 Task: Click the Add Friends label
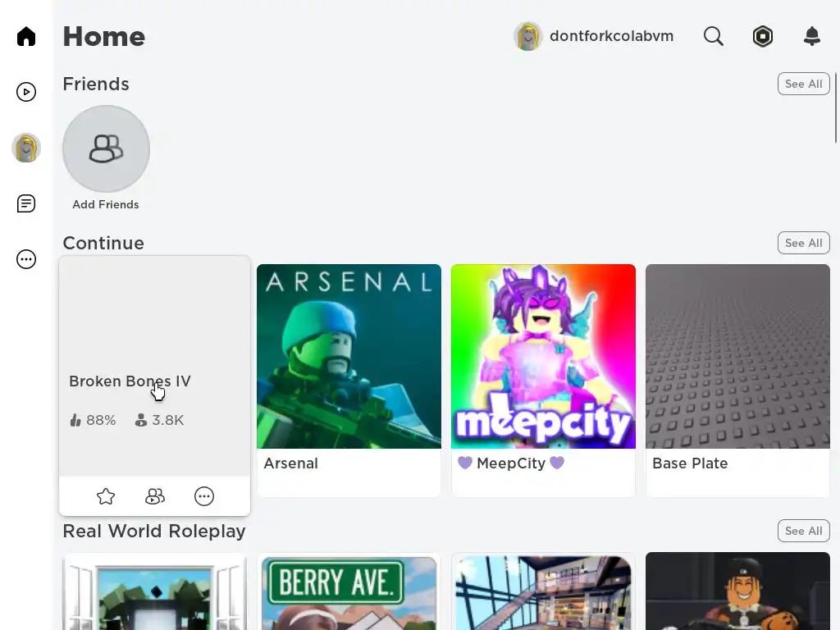pos(106,204)
